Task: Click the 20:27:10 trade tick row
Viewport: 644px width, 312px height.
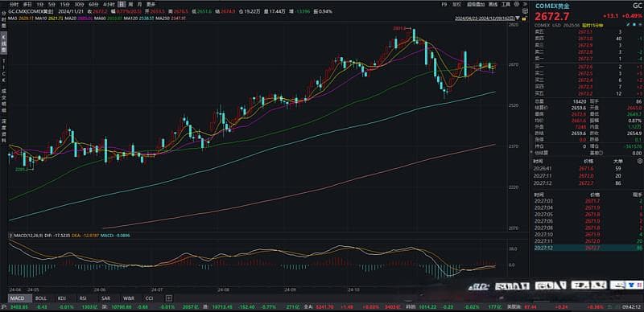Action: [588, 234]
